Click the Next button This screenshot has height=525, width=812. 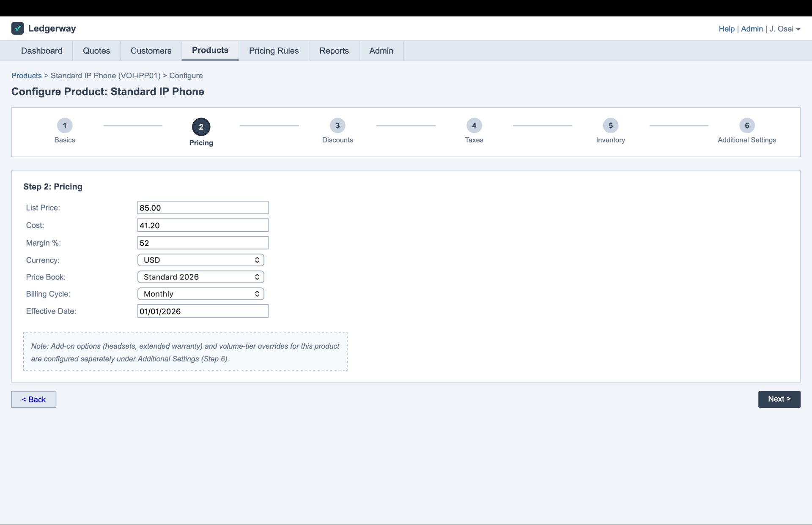click(779, 399)
